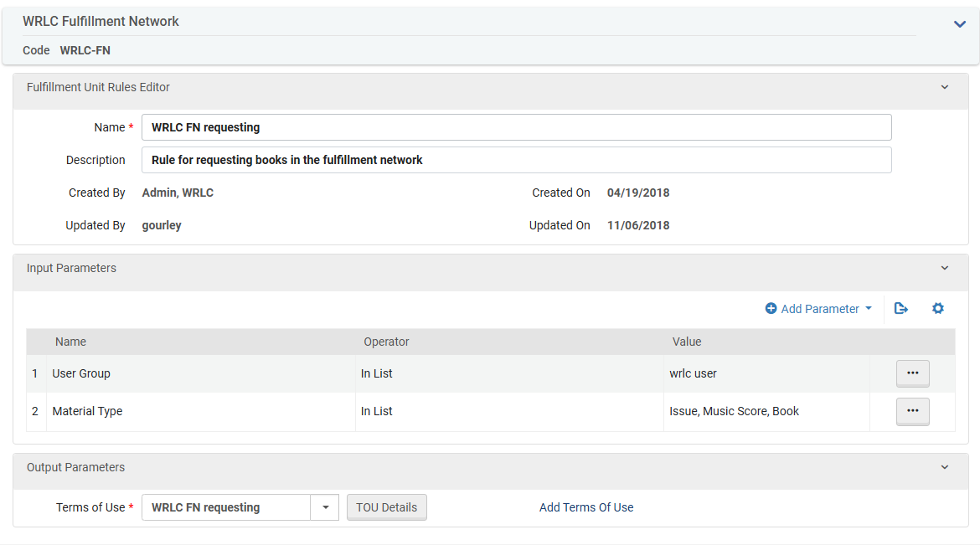
Task: Sort by the Name column header
Action: coord(70,342)
